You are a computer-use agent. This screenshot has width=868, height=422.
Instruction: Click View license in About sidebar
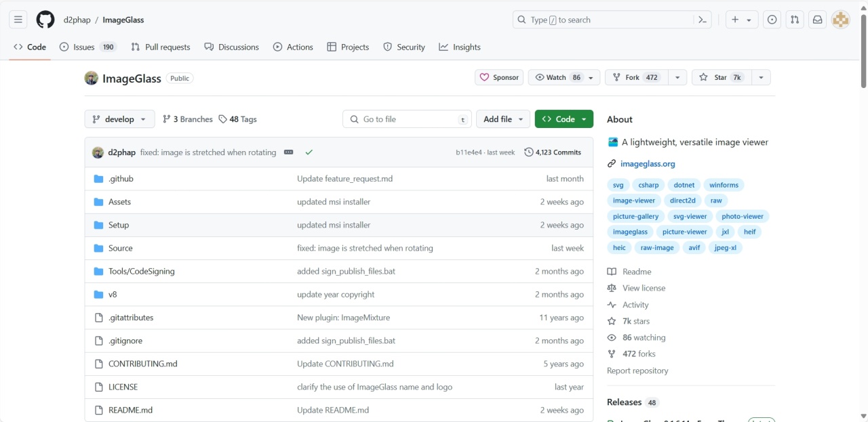(644, 288)
